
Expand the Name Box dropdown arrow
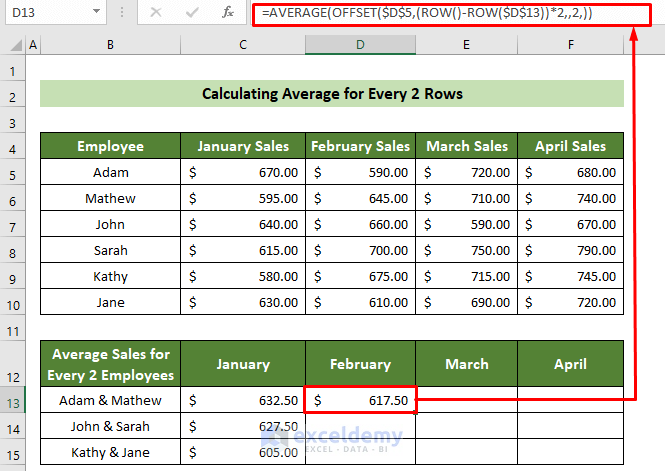coord(97,13)
